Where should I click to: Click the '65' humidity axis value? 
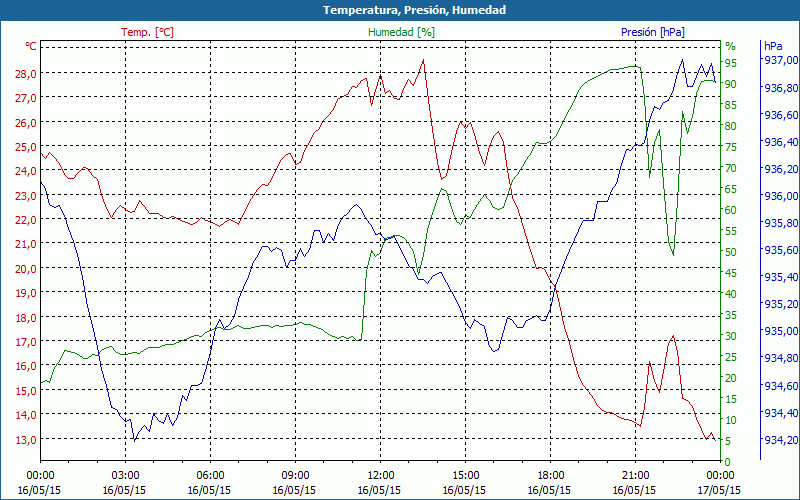coord(731,189)
